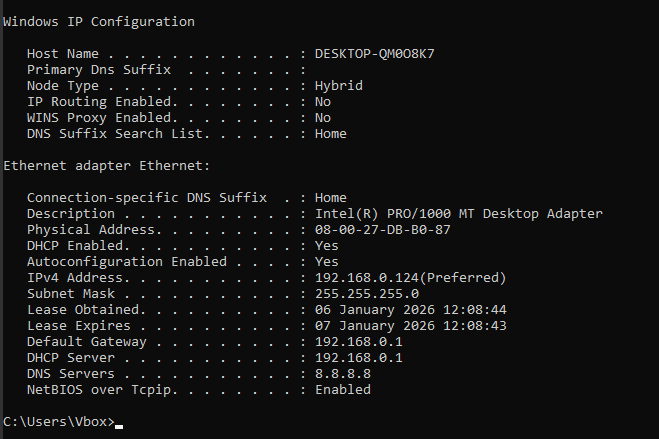
Task: Click the Autoconfiguration Enabled value Yes
Action: 327,261
